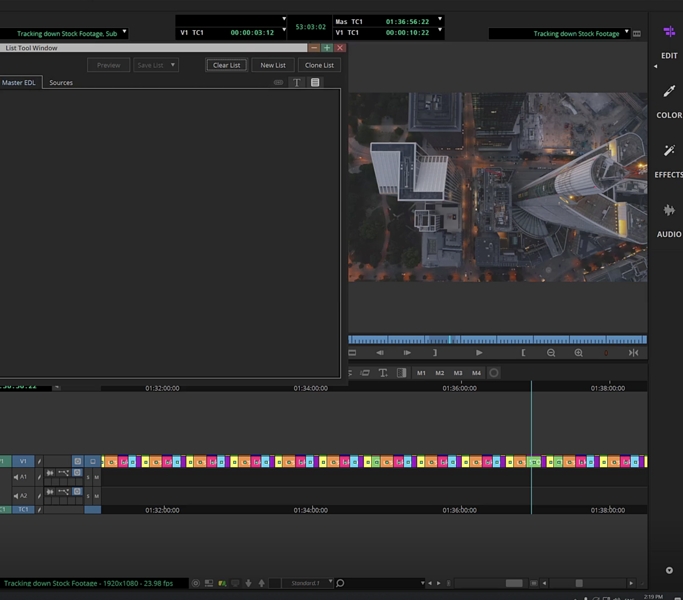Viewport: 683px width, 600px height.
Task: Open the Mas TC1 timecode display dropdown
Action: click(x=440, y=20)
